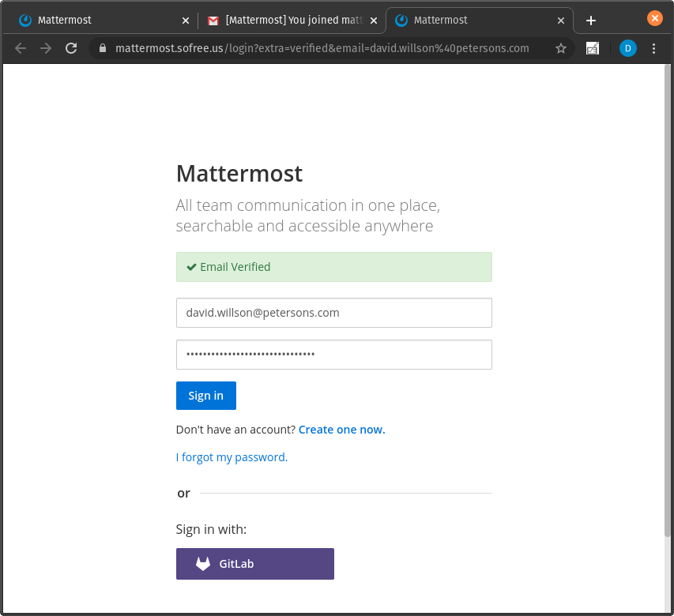Open the extension icon next to the star
The width and height of the screenshot is (674, 616).
(593, 48)
